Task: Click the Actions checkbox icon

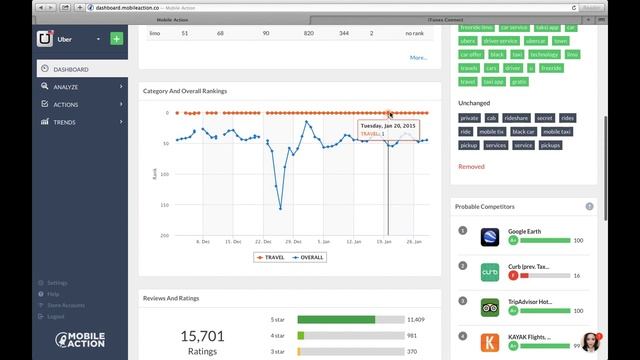Action: click(44, 104)
